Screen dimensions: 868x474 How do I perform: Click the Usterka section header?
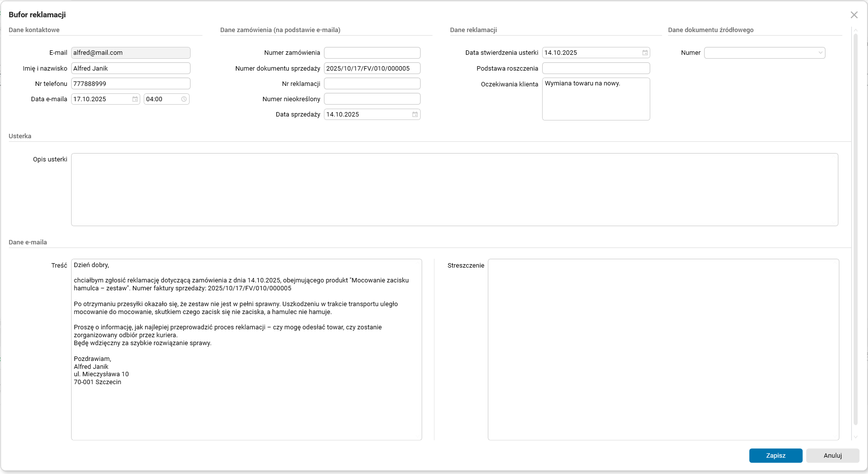20,136
